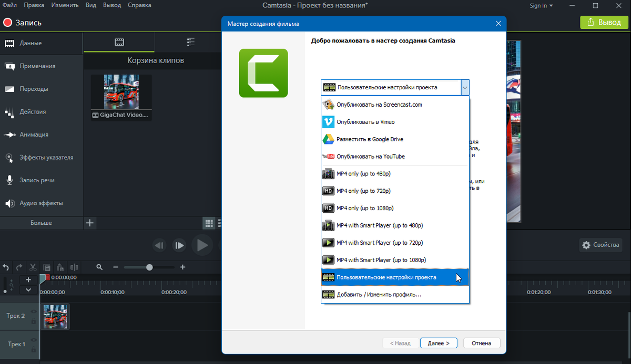The image size is (631, 364).
Task: Open the Вид menu
Action: (x=90, y=5)
